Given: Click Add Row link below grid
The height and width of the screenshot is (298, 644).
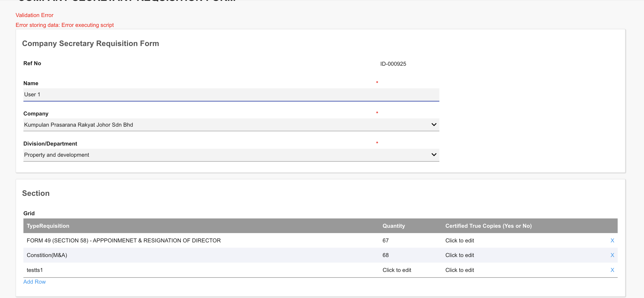Looking at the screenshot, I should click(35, 282).
